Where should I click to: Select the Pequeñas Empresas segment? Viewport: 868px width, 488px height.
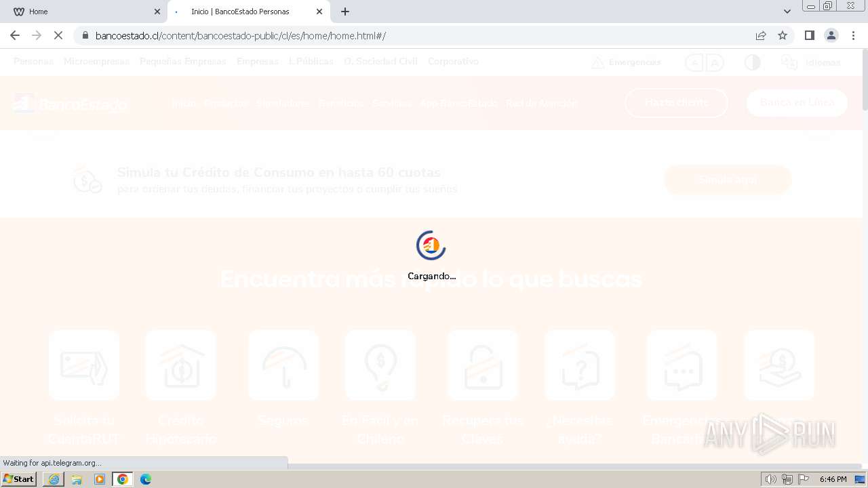tap(183, 62)
